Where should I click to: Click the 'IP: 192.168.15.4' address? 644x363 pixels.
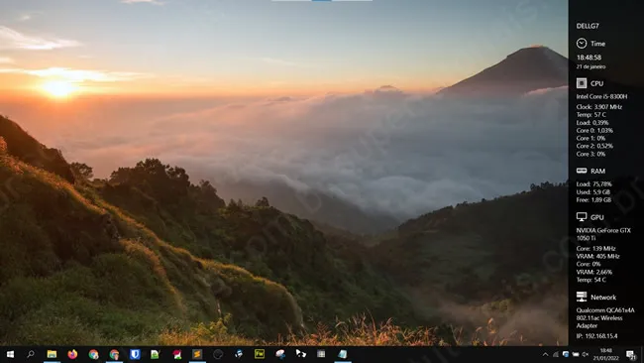596,336
